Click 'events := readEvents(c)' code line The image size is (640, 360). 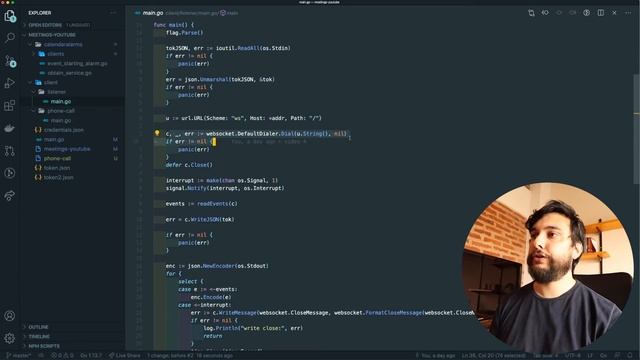pos(201,204)
